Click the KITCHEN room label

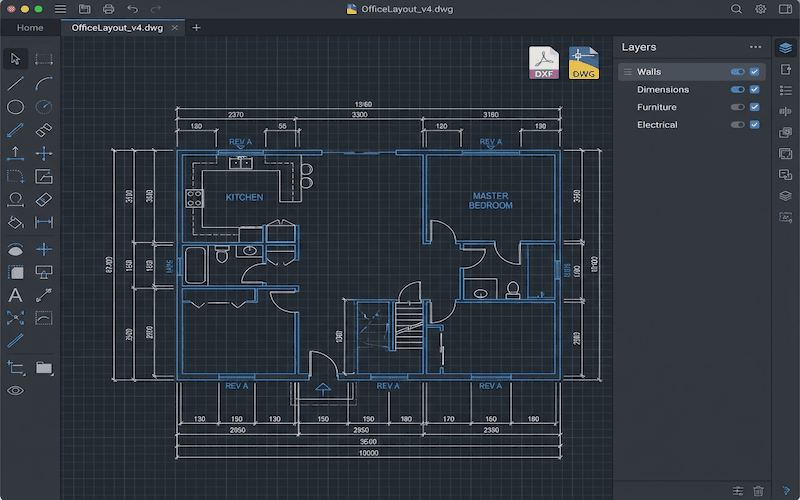coord(244,197)
